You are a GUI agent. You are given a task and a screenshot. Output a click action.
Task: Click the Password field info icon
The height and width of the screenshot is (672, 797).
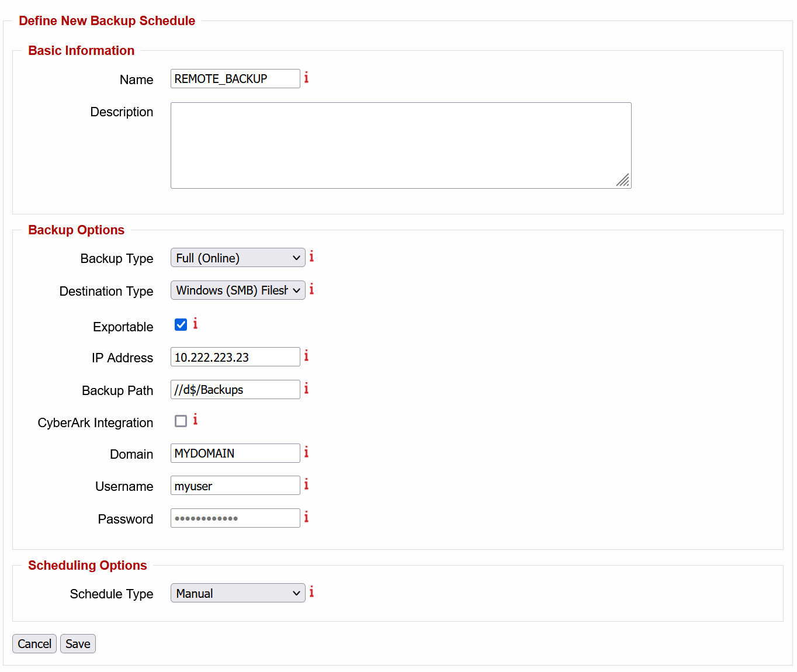pos(307,517)
